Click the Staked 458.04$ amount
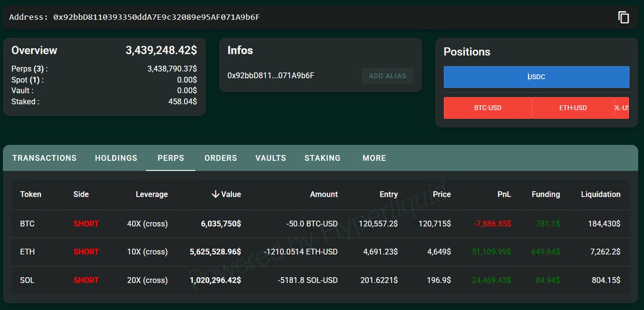Viewport: 644px width, 310px height. pos(182,101)
